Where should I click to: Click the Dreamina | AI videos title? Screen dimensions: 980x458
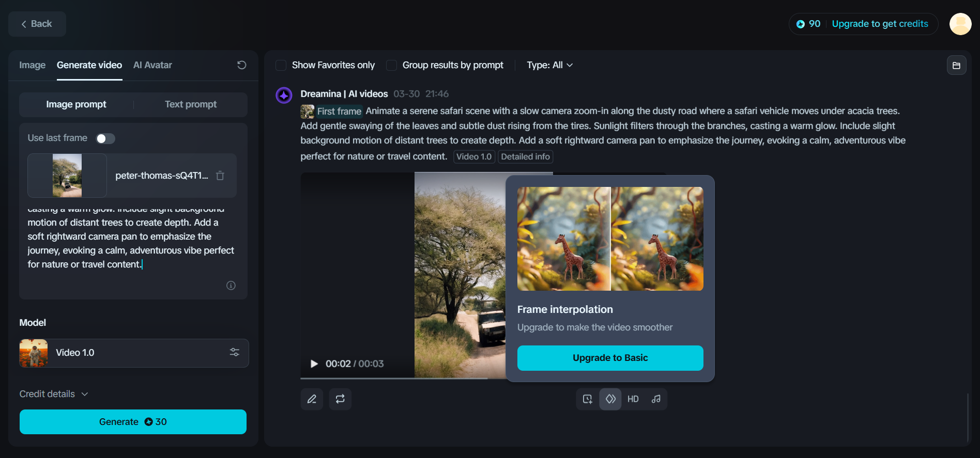(x=344, y=94)
